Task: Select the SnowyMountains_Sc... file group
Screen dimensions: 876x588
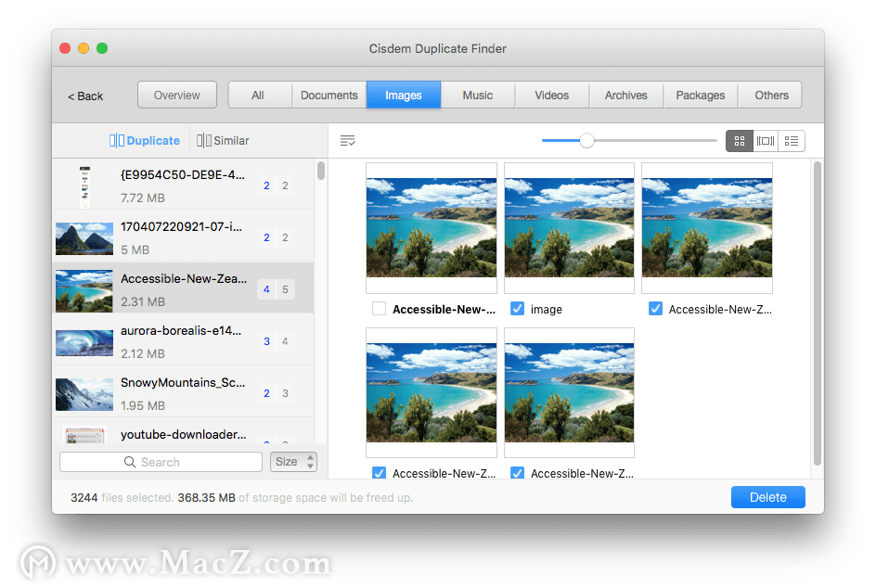Action: click(183, 393)
